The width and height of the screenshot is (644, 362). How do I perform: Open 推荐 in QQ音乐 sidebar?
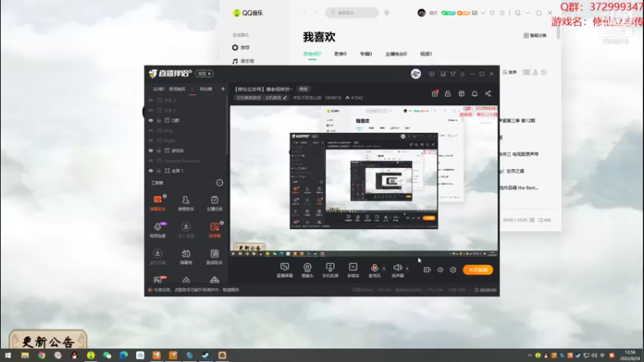pyautogui.click(x=241, y=47)
